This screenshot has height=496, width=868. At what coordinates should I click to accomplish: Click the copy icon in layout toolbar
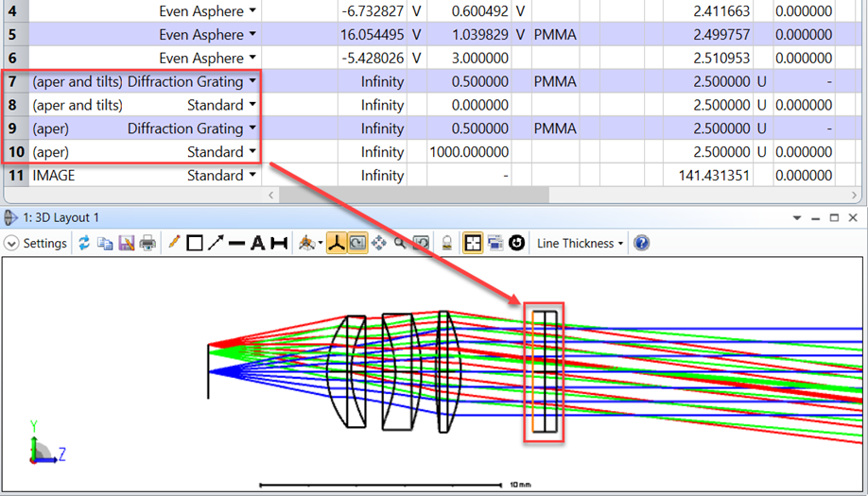tap(105, 244)
